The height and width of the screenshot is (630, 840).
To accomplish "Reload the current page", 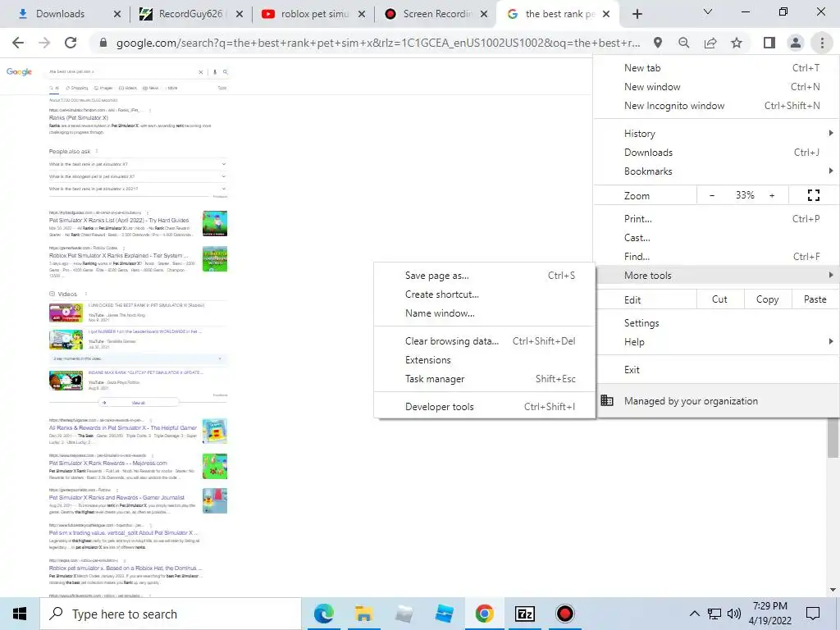I will pyautogui.click(x=71, y=43).
